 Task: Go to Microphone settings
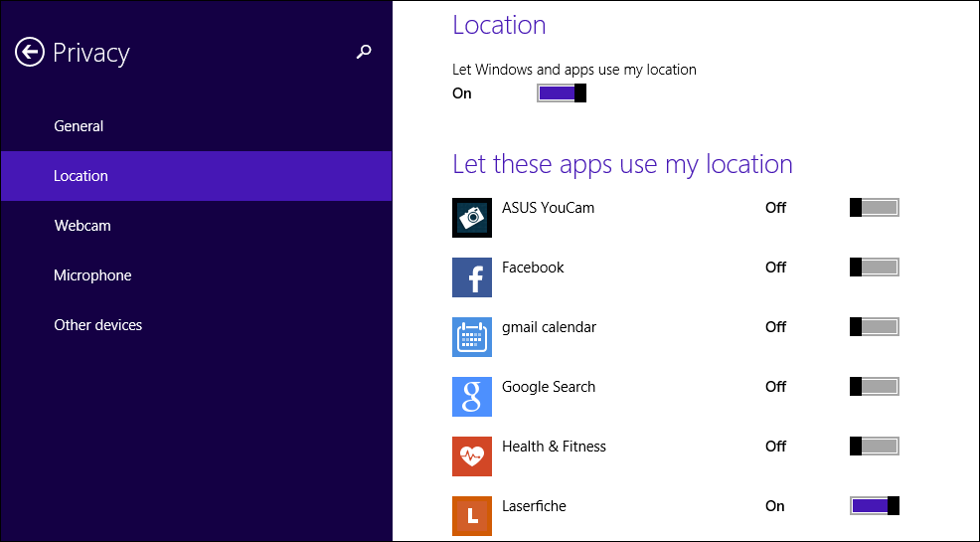(196, 275)
